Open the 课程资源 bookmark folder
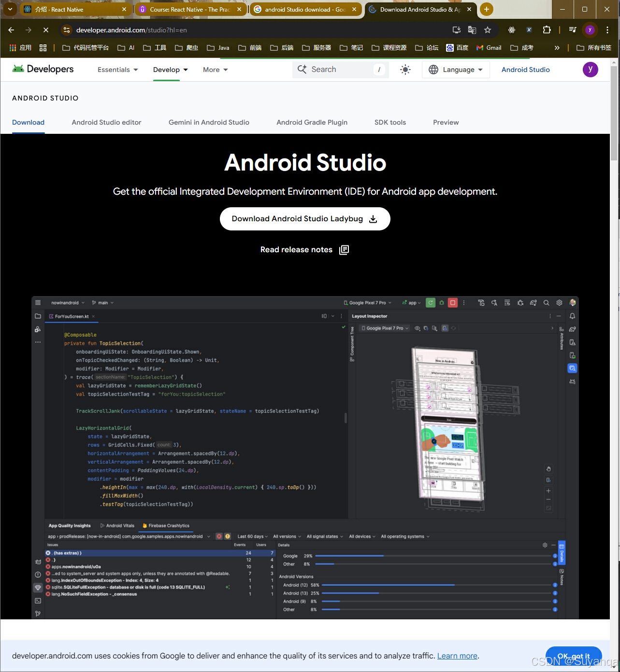This screenshot has height=672, width=620. click(389, 48)
